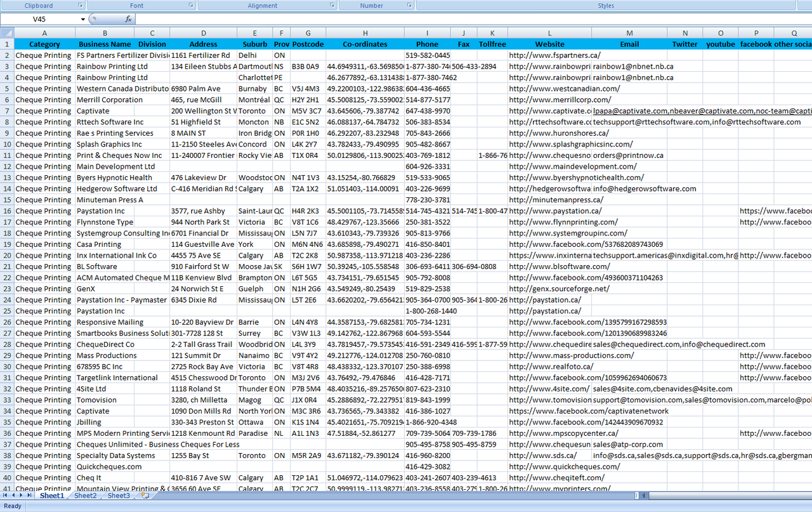812x512 pixels.
Task: Select column H header
Action: click(365, 33)
